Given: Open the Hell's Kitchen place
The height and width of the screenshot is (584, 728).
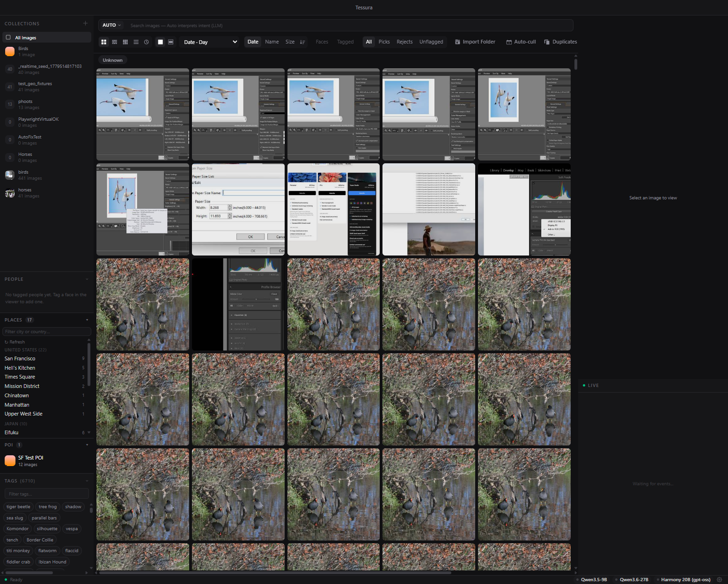Looking at the screenshot, I should click(44, 368).
